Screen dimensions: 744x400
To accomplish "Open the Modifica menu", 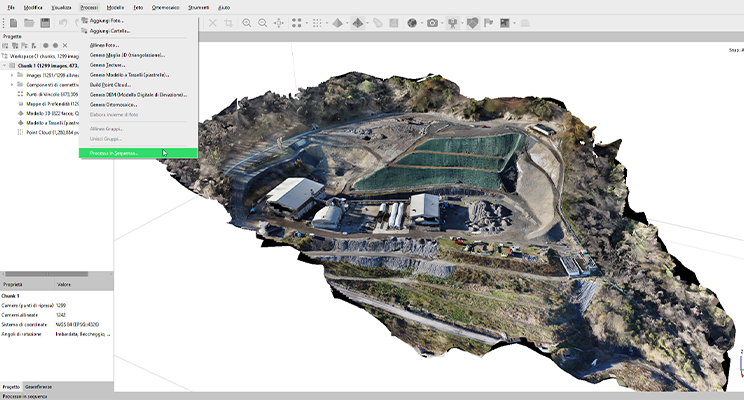I will pos(33,8).
